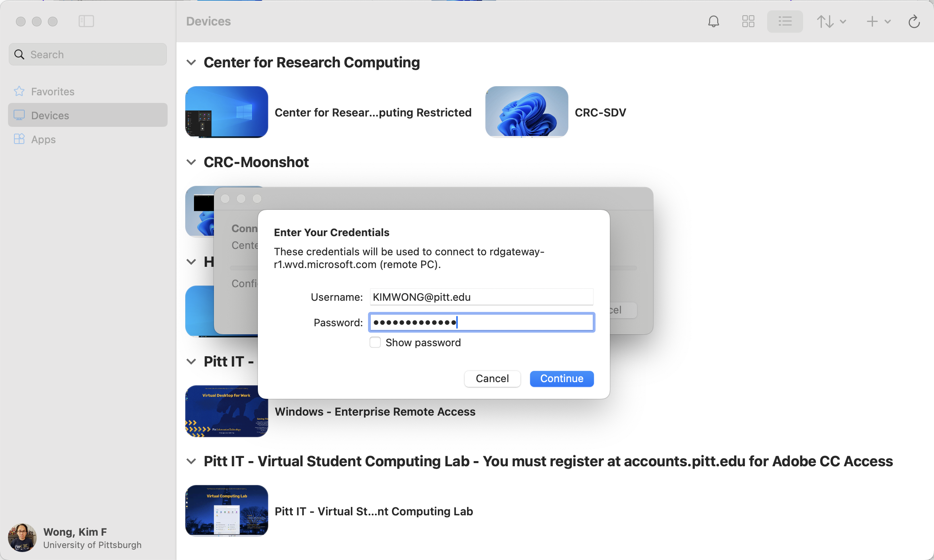This screenshot has width=934, height=560.
Task: Select the grid/mosaic view icon
Action: pyautogui.click(x=748, y=21)
